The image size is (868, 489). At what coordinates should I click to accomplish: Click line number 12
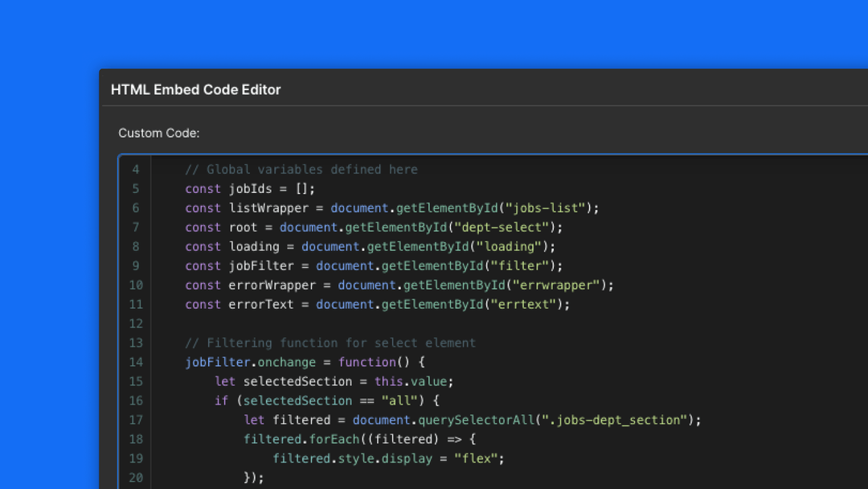[135, 323]
